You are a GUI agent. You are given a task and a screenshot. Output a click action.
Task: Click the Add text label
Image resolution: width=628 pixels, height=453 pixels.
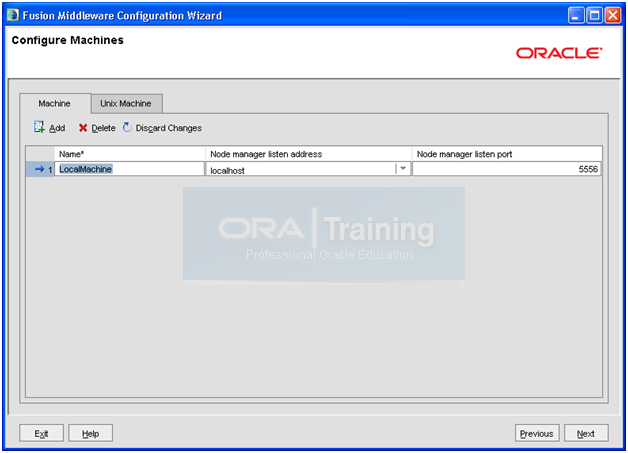57,128
